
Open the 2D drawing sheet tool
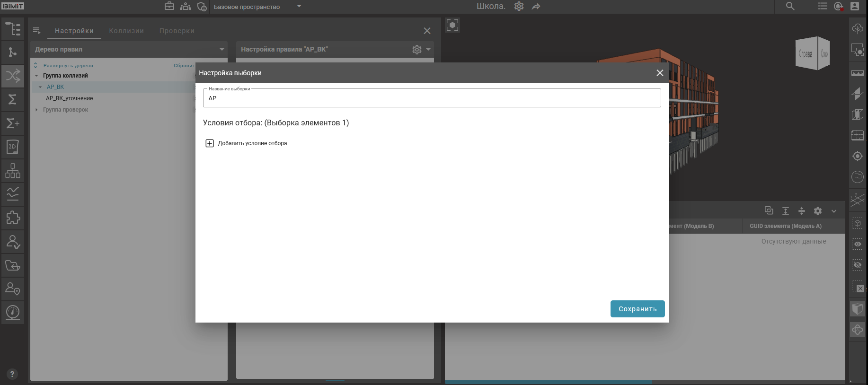(x=13, y=147)
